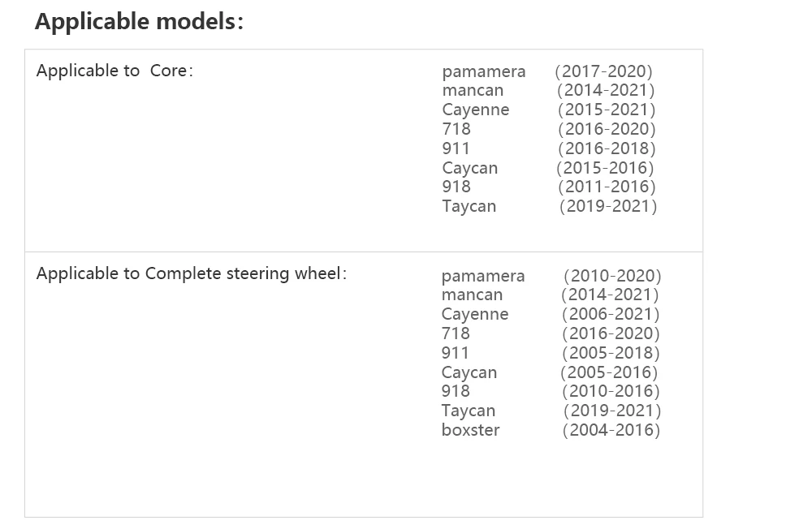Image resolution: width=812 pixels, height=529 pixels.
Task: Click the '(2017-2020)' year range
Action: [x=604, y=71]
